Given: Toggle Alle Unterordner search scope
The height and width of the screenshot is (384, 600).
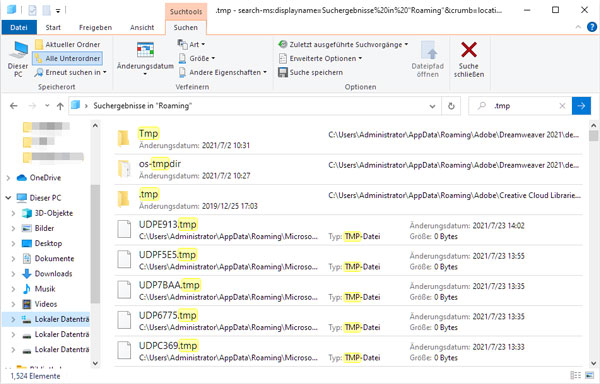Looking at the screenshot, I should (68, 58).
